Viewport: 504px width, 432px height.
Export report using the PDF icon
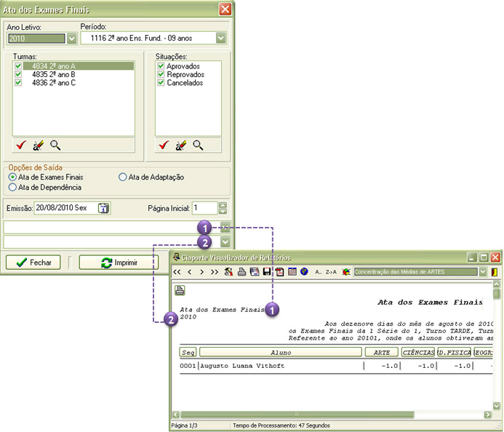[x=279, y=271]
